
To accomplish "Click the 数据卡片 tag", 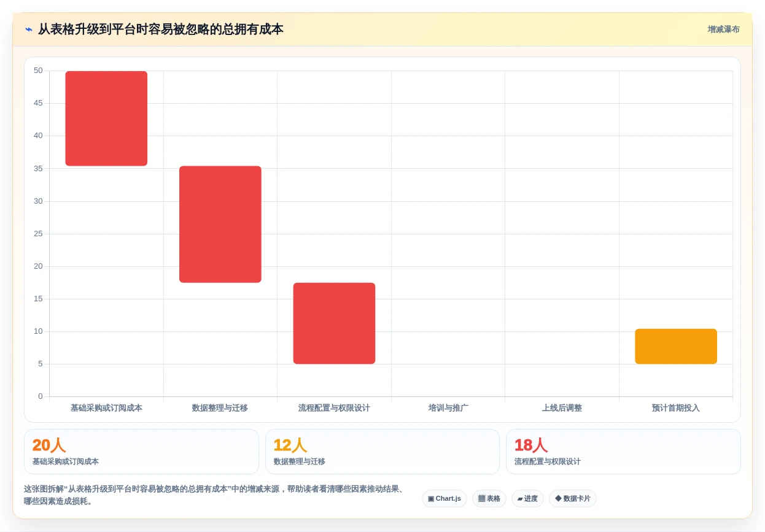I will coord(573,499).
